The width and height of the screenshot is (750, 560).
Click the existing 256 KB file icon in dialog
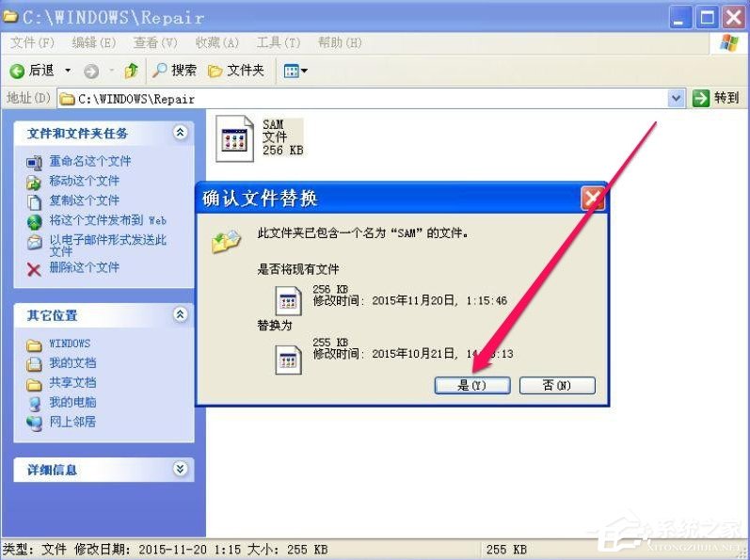[x=288, y=300]
